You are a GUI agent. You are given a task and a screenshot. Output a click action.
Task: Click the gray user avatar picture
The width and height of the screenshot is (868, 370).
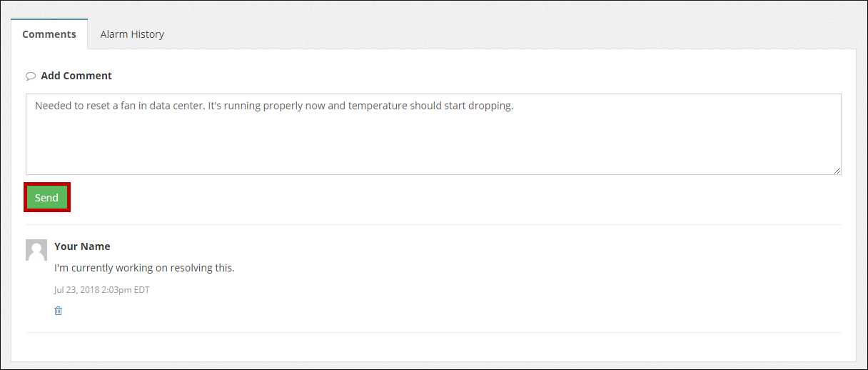coord(36,250)
